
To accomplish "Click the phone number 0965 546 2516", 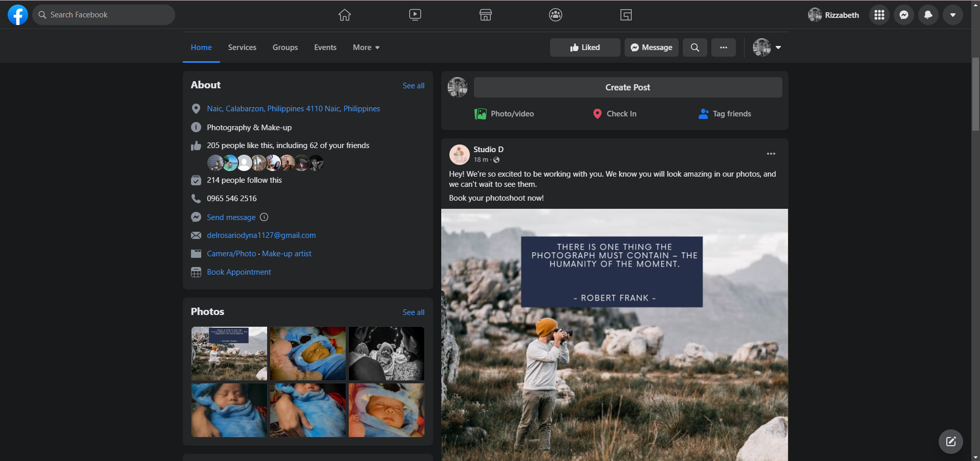I will 232,199.
